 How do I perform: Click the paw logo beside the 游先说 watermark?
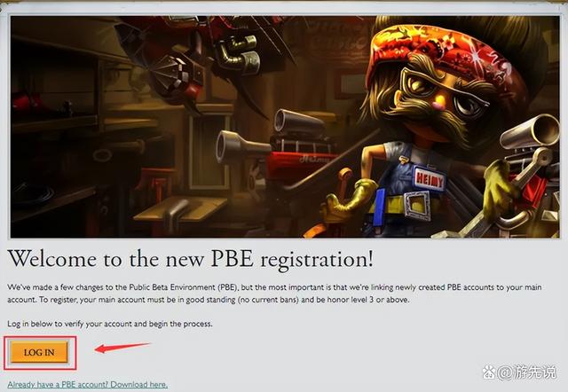pyautogui.click(x=489, y=372)
